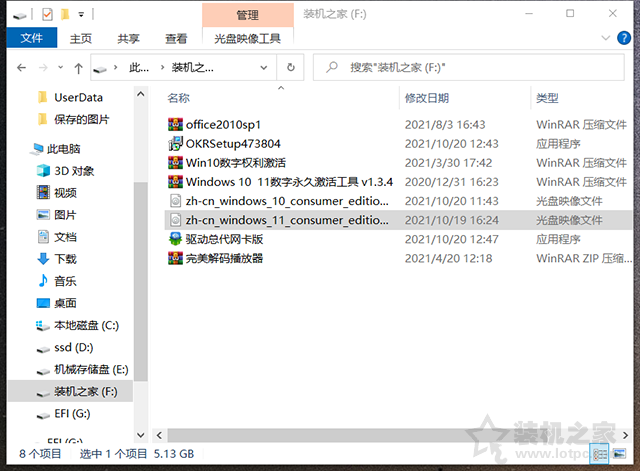Open the Help question mark icon
This screenshot has height=471, width=640.
625,39
